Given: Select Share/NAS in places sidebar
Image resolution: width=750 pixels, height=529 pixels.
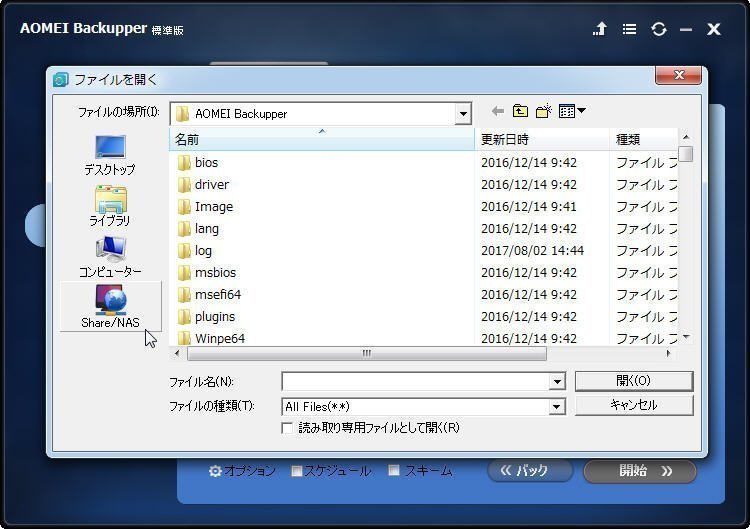Looking at the screenshot, I should pos(110,307).
